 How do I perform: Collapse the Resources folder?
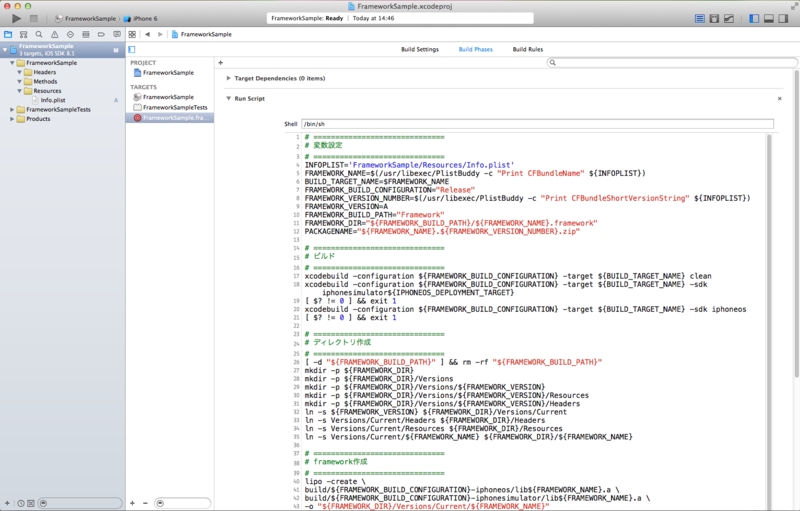[19, 91]
